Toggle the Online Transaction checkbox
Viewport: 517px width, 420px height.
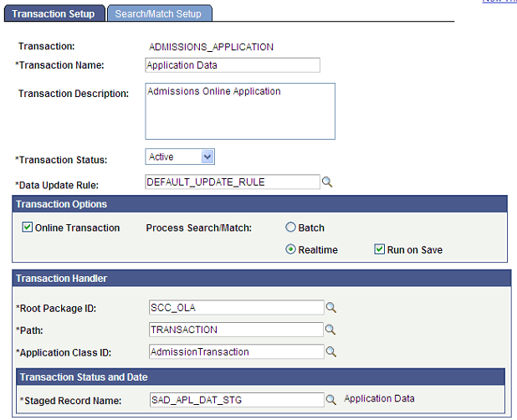coord(28,228)
